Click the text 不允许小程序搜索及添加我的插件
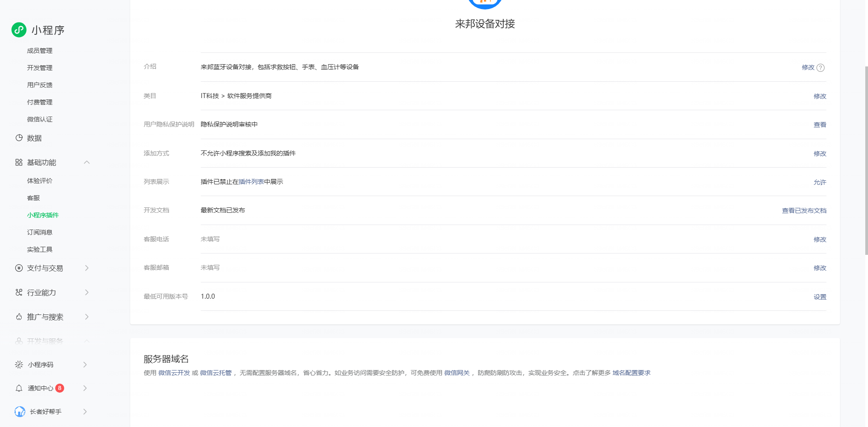This screenshot has height=427, width=868. pos(248,153)
